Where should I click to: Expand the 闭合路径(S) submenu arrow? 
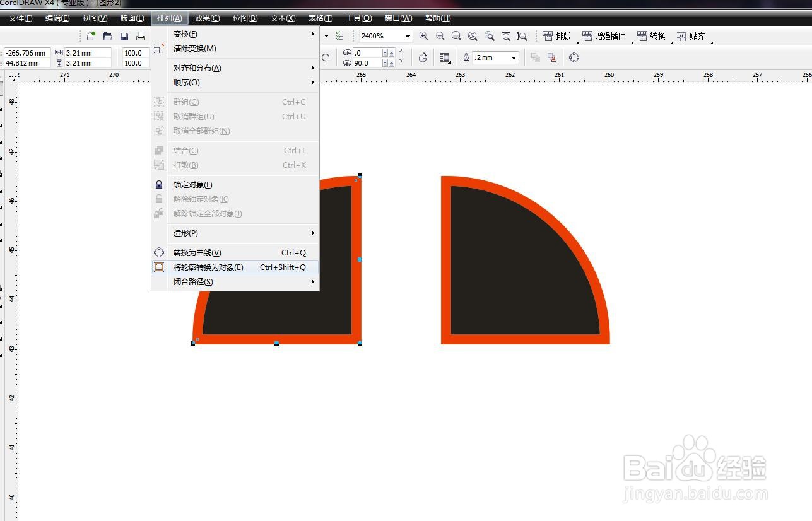tap(312, 282)
